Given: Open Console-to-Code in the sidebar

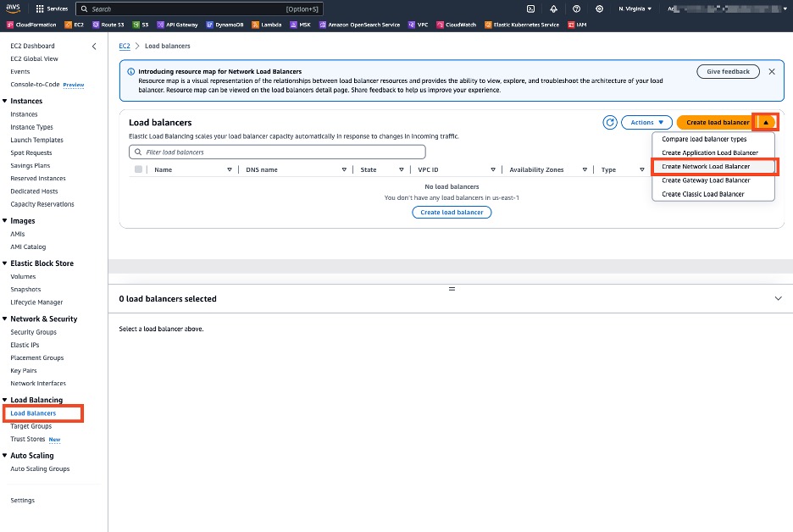Looking at the screenshot, I should click(35, 85).
